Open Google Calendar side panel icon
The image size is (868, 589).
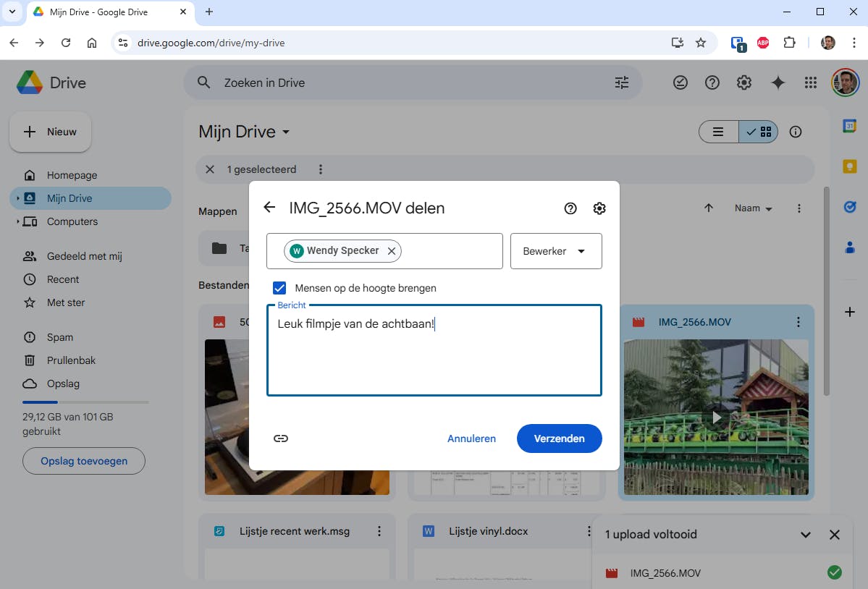click(850, 126)
